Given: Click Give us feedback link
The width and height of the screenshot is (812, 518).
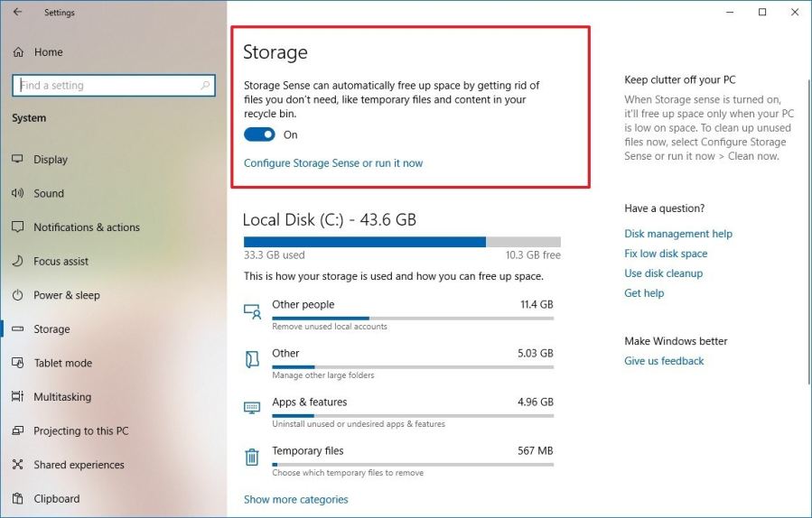Looking at the screenshot, I should [664, 361].
